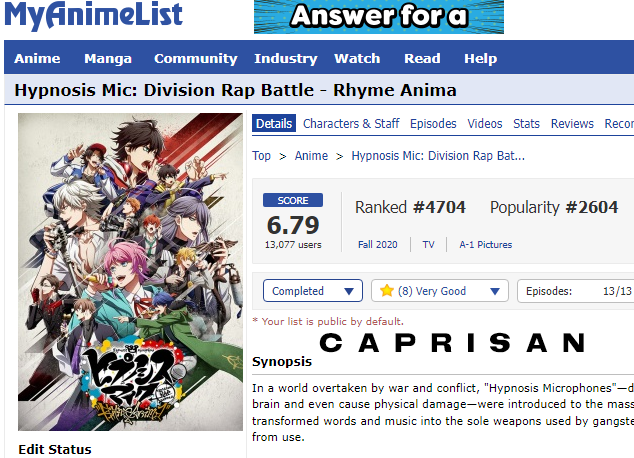Viewport: 634px width, 458px height.
Task: Click the Ranked #4704 text
Action: 410,207
